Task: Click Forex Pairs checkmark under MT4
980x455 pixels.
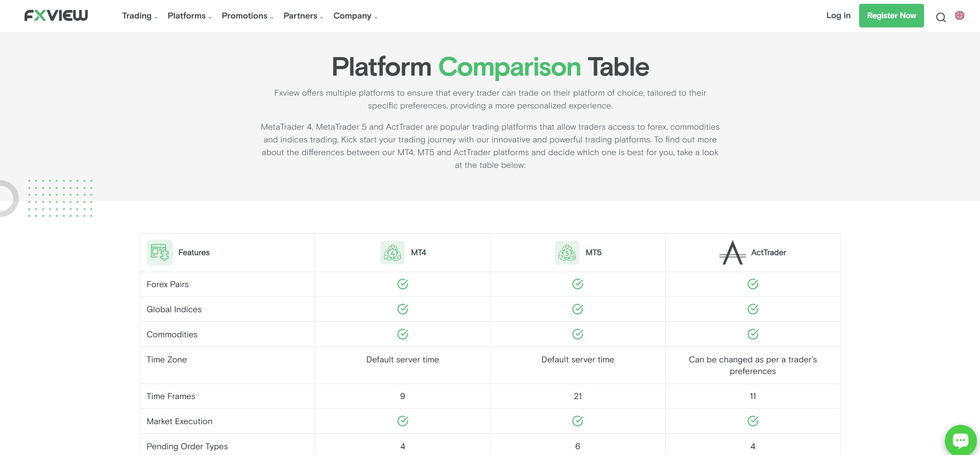Action: [403, 284]
